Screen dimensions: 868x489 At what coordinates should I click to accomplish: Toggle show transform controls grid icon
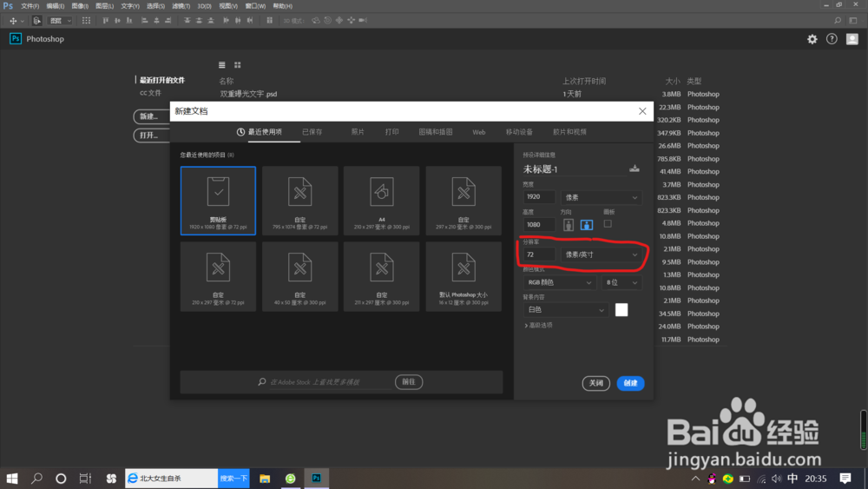[x=86, y=21]
